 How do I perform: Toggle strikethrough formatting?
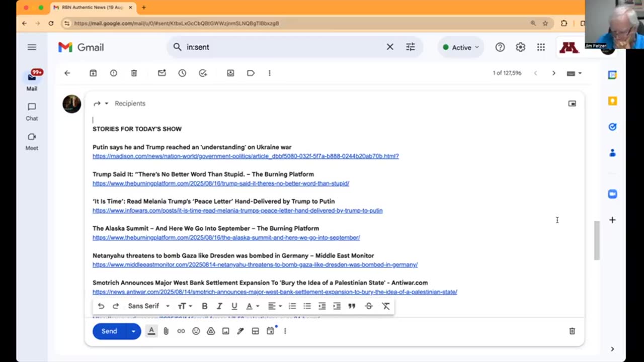(x=369, y=306)
